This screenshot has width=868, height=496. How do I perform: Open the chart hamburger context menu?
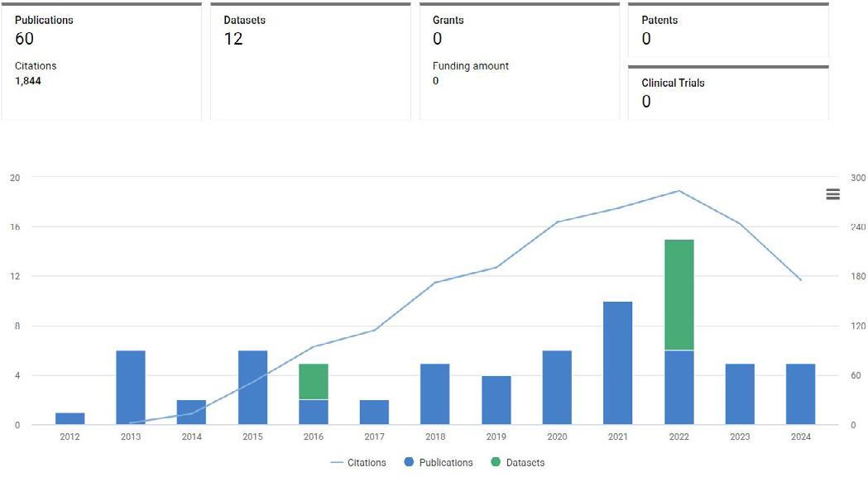pos(832,194)
